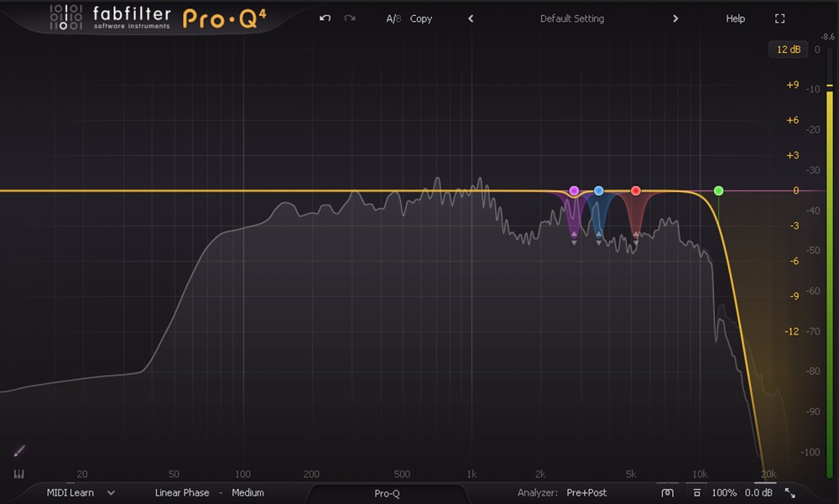The image size is (839, 504).
Task: Click the redo arrow icon
Action: click(x=350, y=18)
